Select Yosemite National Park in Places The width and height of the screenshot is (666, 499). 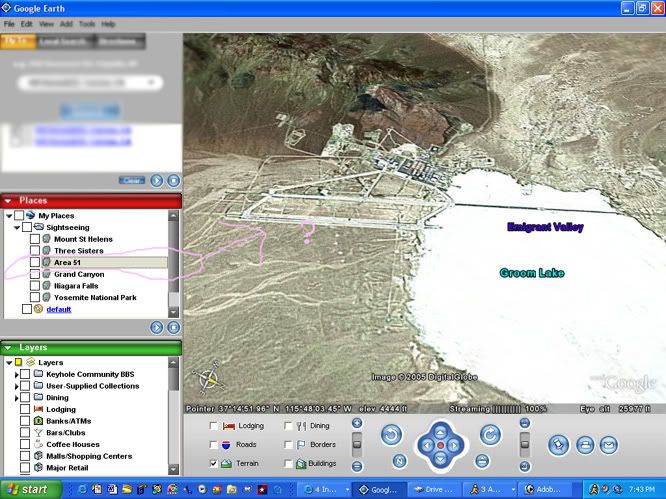click(x=95, y=297)
